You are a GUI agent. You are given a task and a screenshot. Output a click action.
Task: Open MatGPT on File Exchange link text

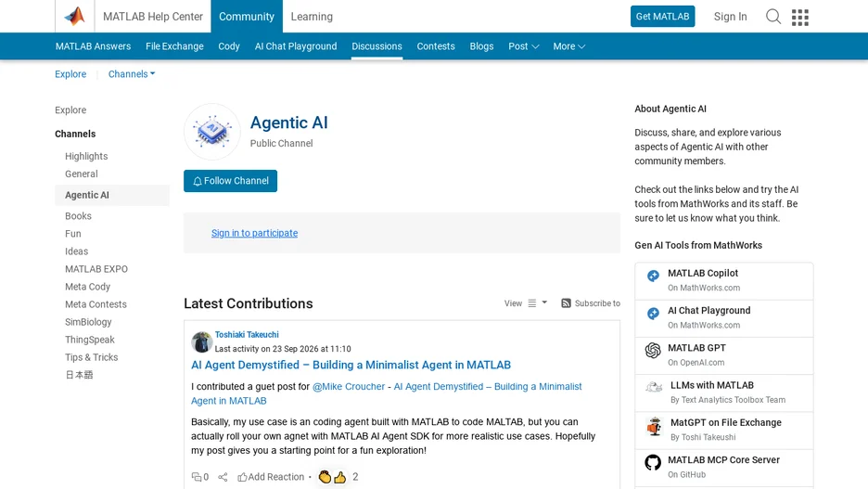tap(726, 422)
